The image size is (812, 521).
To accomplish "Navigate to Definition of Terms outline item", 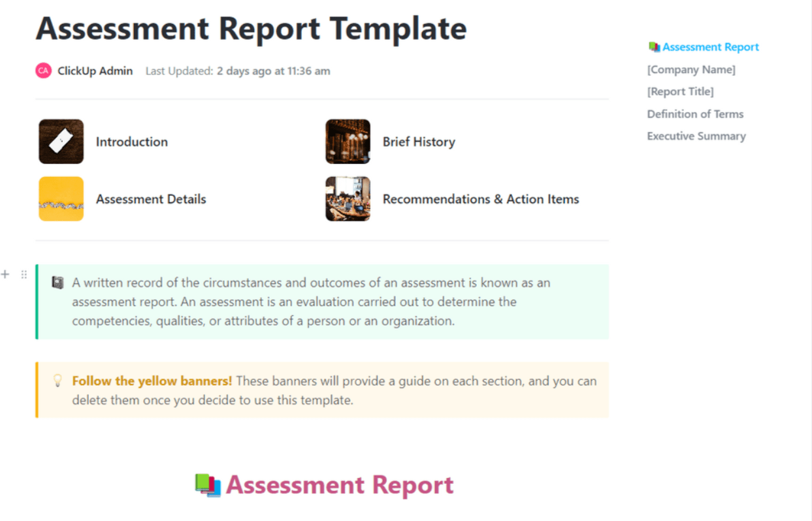I will (x=695, y=114).
